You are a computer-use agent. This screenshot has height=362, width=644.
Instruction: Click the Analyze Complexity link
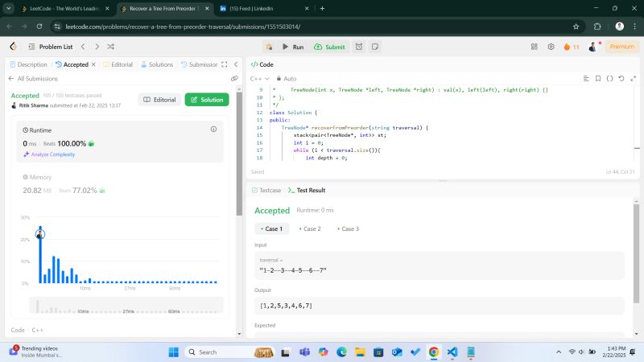53,154
